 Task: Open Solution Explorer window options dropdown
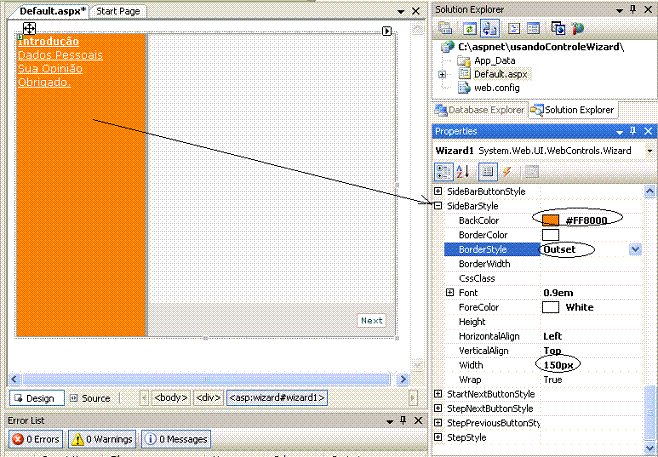(x=619, y=10)
